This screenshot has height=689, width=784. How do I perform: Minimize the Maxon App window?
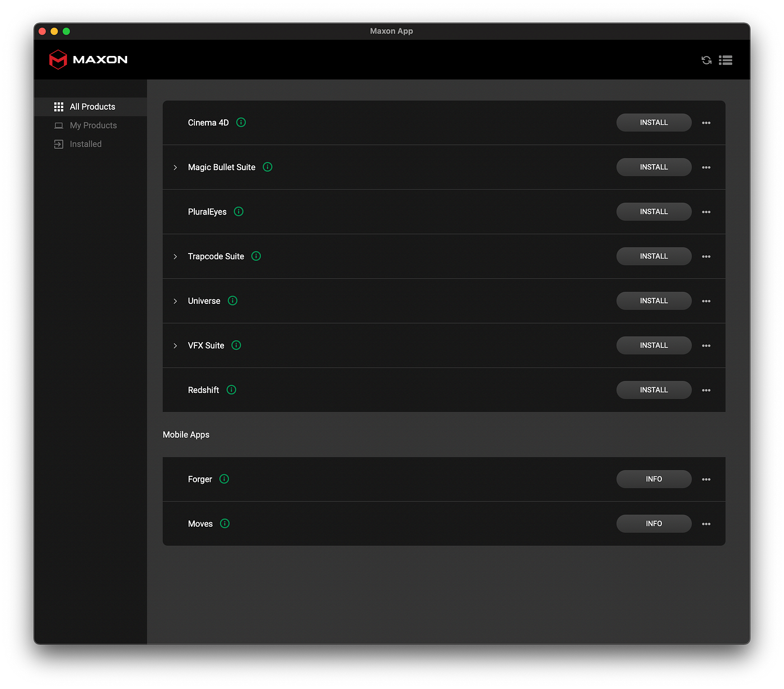coord(54,31)
